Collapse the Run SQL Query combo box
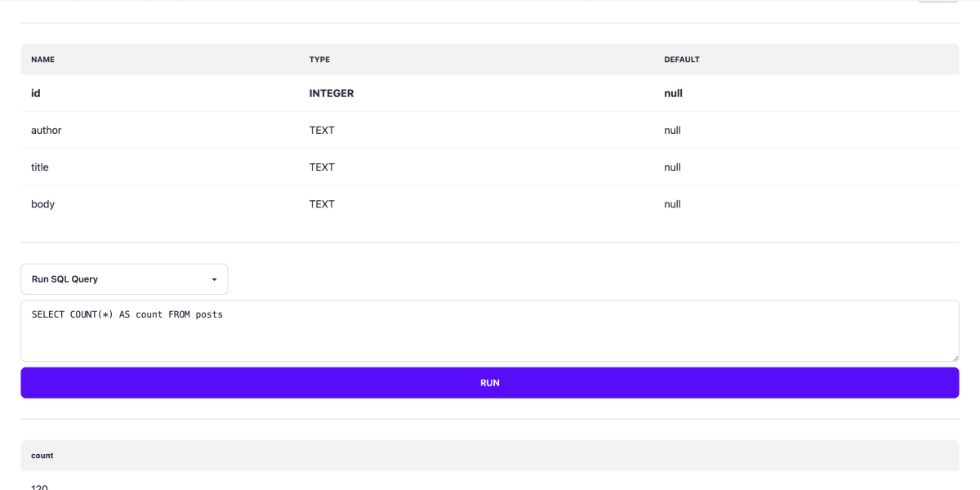 (x=124, y=278)
